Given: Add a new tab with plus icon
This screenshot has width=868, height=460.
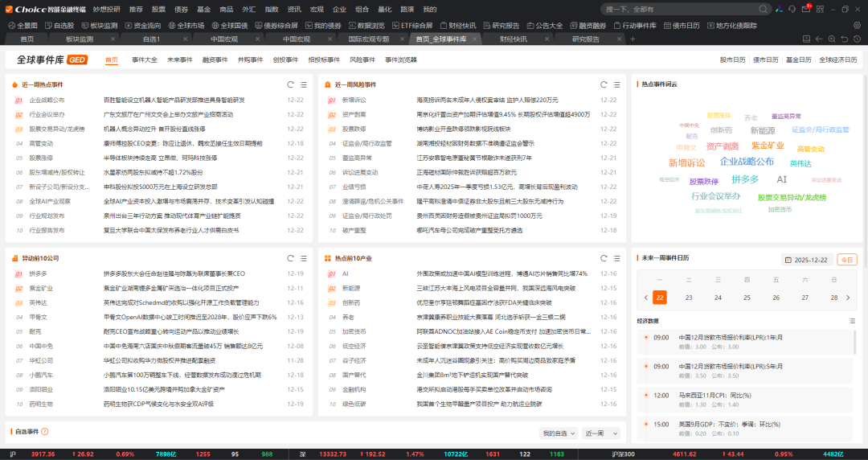Looking at the screenshot, I should (x=633, y=39).
